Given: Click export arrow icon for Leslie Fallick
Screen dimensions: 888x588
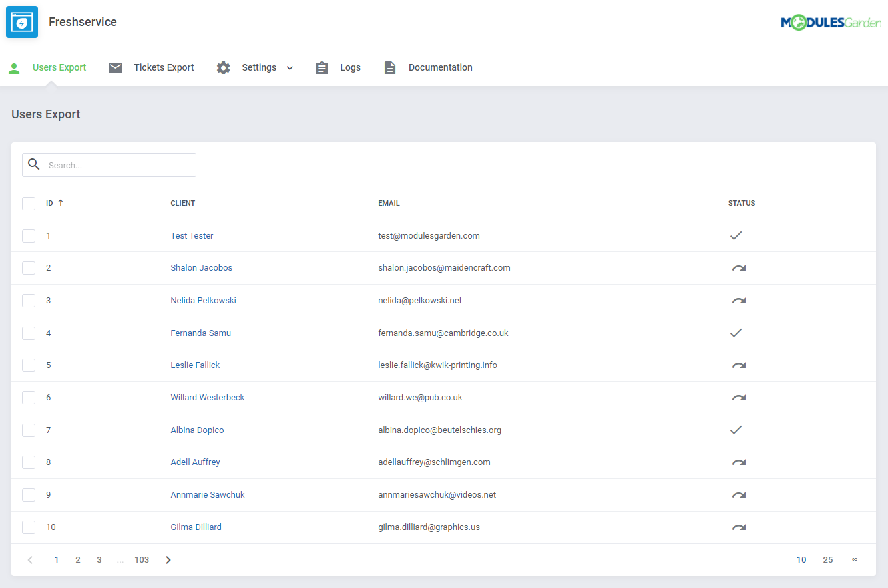Looking at the screenshot, I should [x=739, y=365].
